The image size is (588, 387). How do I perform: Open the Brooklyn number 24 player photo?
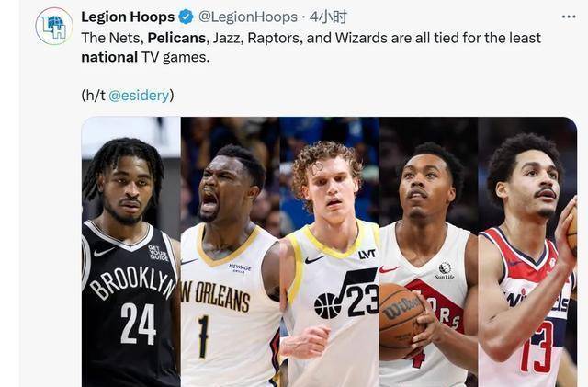[130, 252]
